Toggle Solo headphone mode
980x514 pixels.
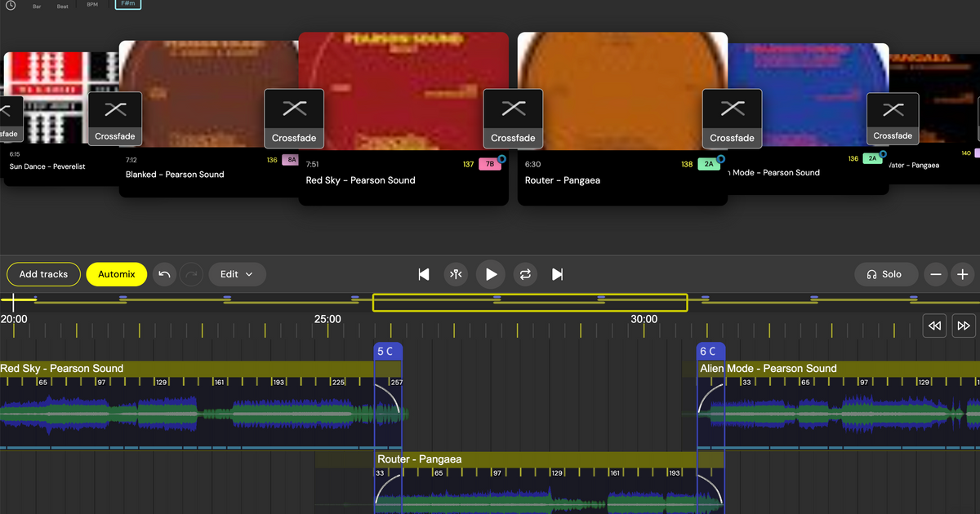point(884,275)
